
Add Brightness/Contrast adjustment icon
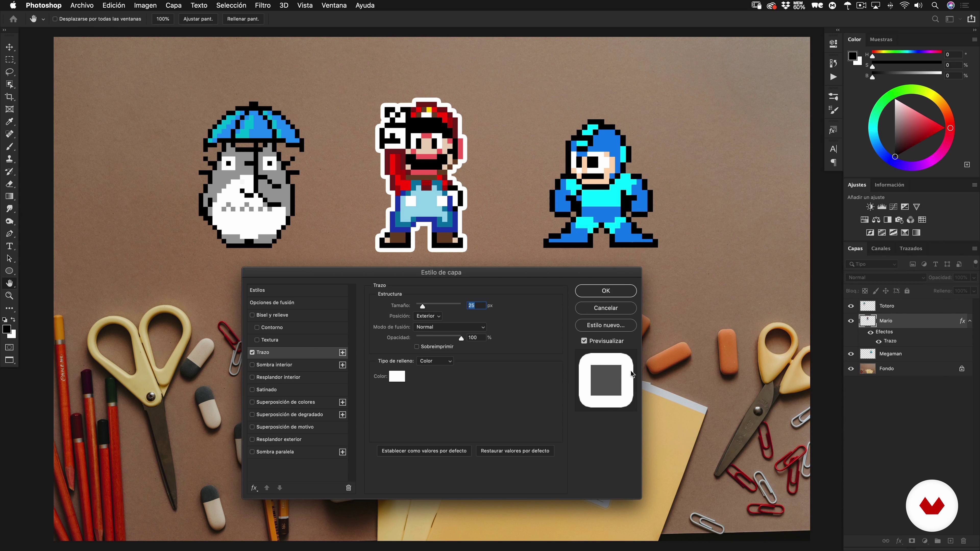(x=870, y=207)
